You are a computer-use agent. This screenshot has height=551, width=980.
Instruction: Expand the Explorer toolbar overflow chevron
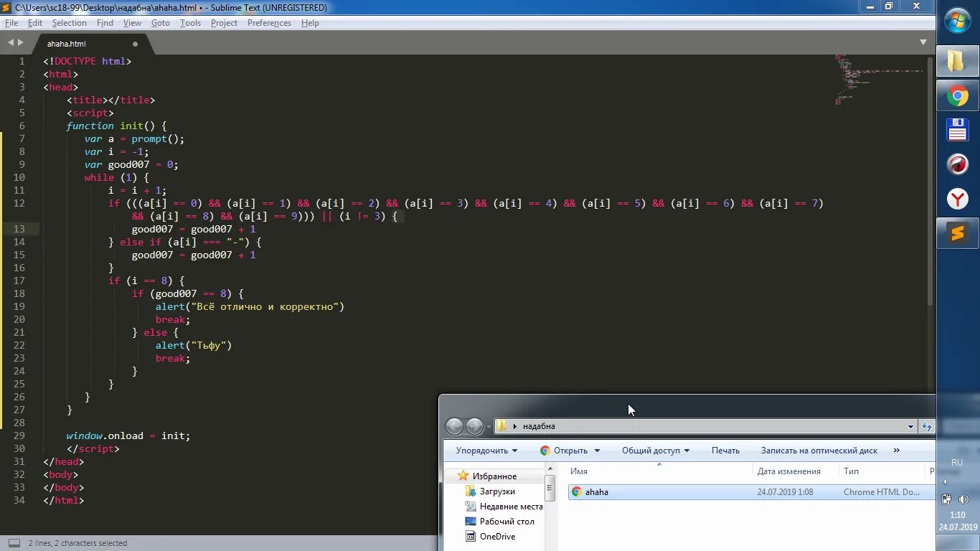(896, 451)
